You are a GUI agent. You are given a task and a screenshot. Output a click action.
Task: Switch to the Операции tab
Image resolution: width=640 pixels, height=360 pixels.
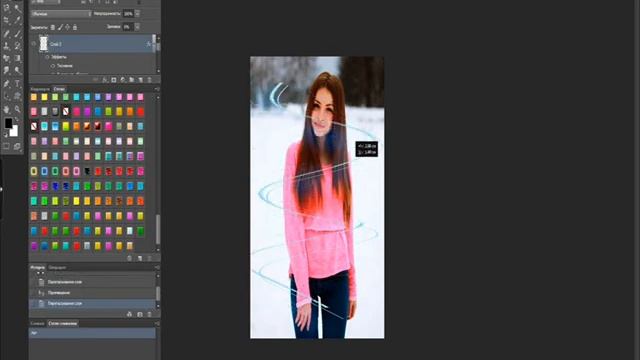tap(57, 267)
